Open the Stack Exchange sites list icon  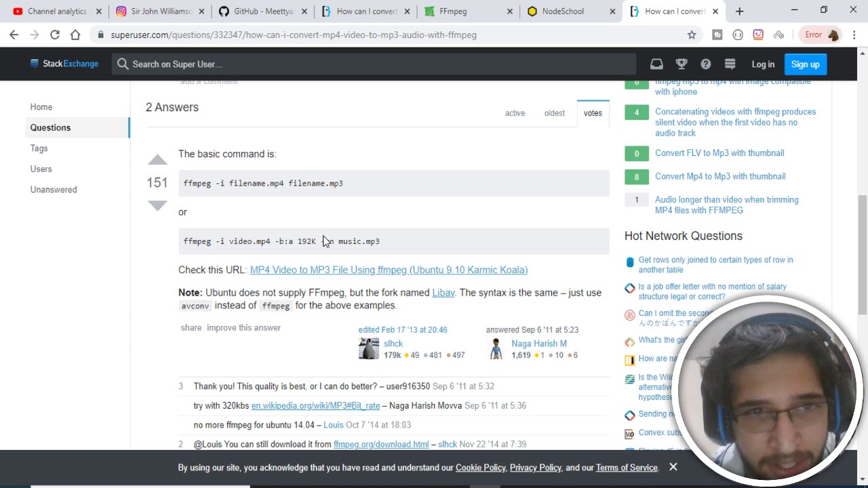(730, 64)
